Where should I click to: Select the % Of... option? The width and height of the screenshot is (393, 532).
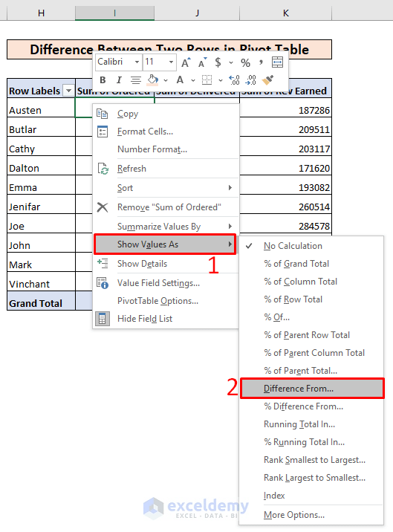click(x=311, y=317)
